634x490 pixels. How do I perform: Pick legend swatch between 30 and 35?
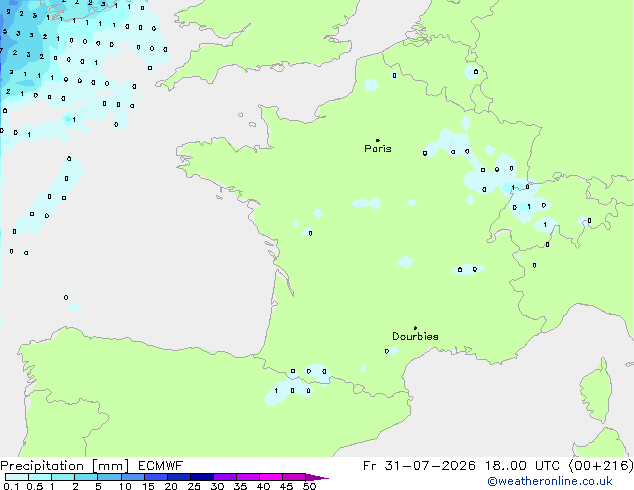[x=224, y=477]
